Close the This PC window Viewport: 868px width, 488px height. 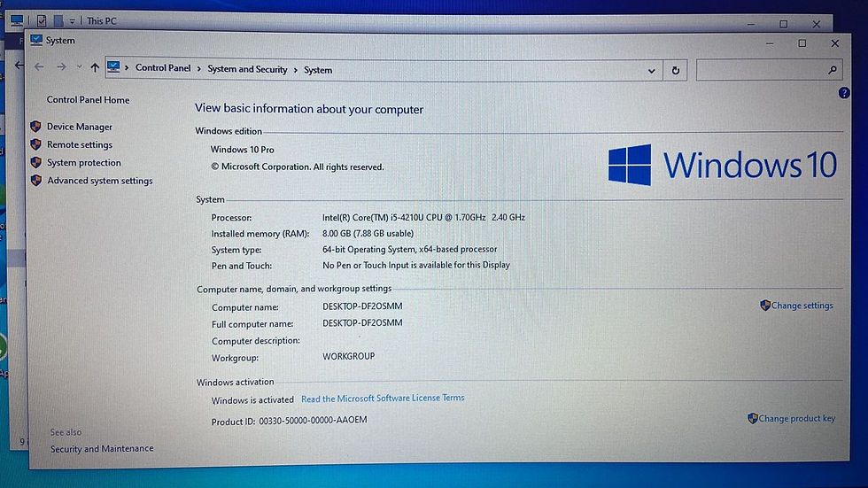tap(816, 24)
